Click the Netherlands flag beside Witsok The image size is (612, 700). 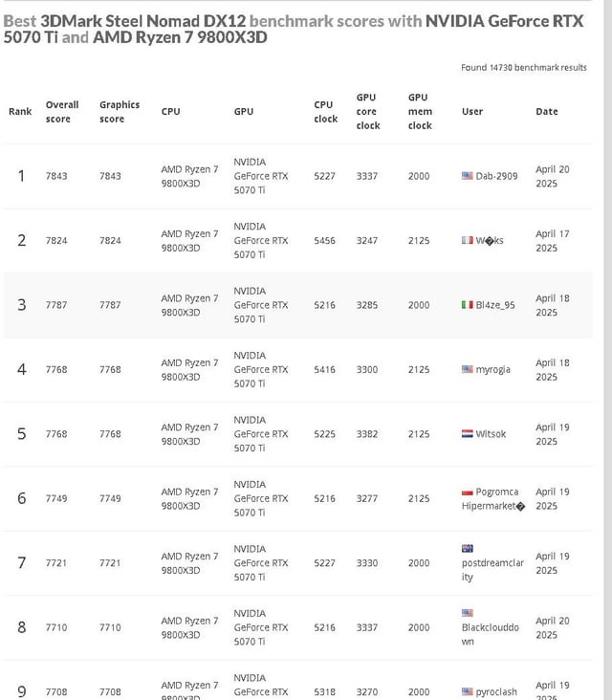coord(467,433)
